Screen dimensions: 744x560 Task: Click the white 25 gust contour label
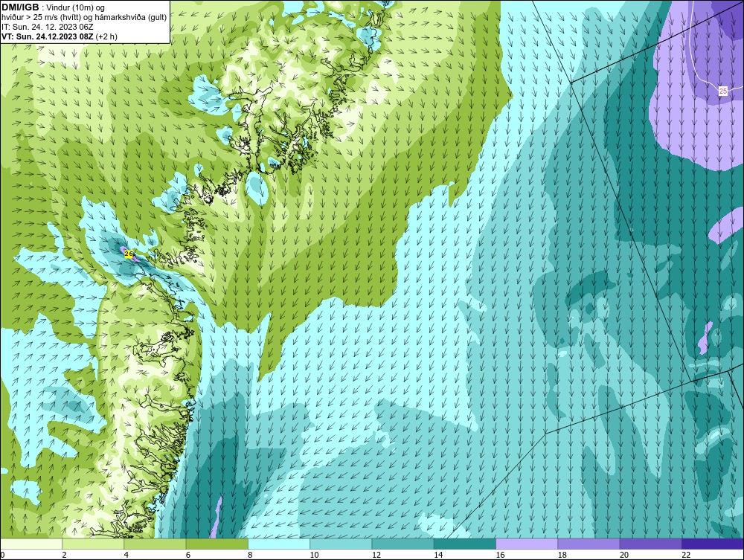(722, 91)
